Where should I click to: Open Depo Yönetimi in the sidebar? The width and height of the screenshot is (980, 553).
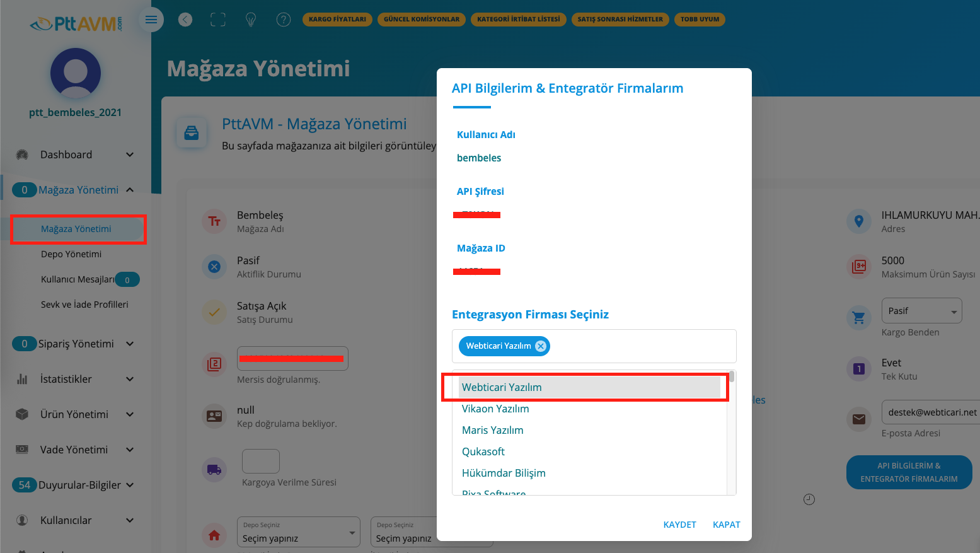point(71,254)
